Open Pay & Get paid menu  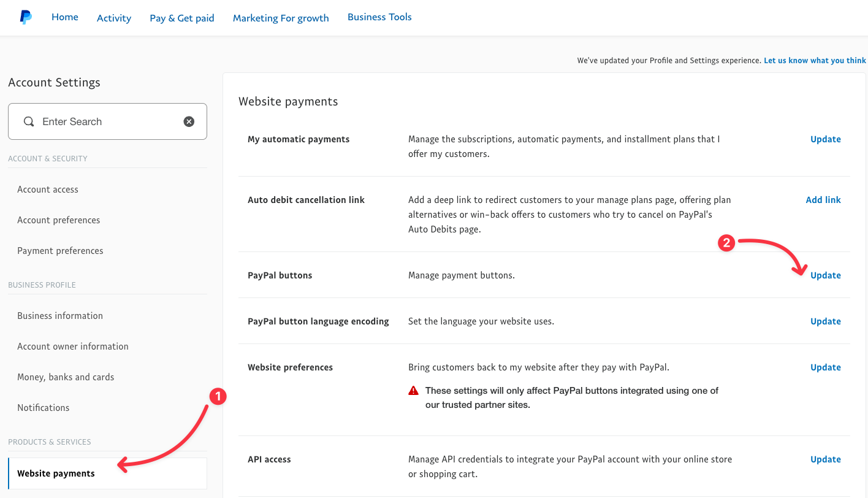click(x=182, y=18)
